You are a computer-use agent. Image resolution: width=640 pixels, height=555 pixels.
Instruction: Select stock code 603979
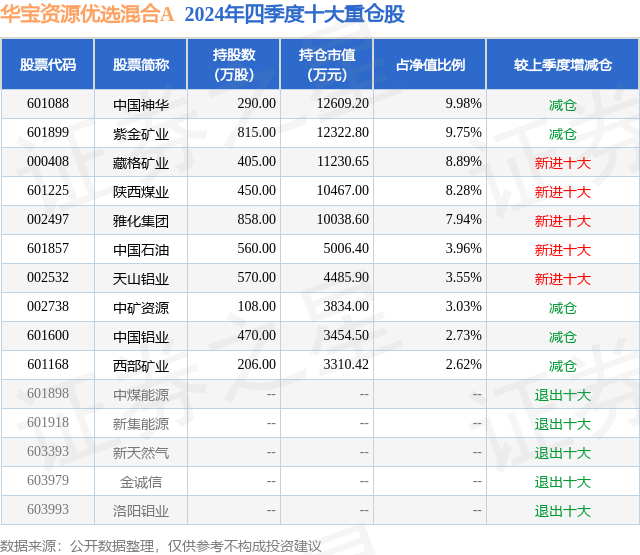click(x=48, y=480)
